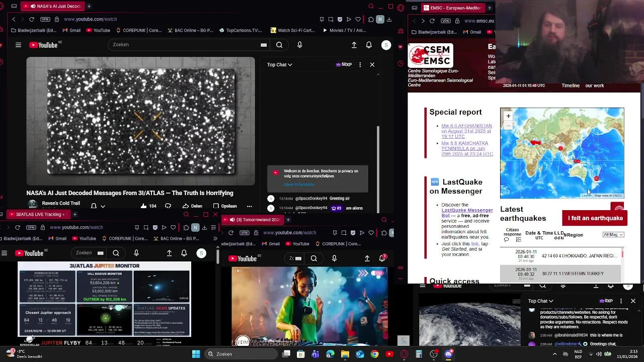Viewport: 644px width, 362px height.
Task: Open downloads icon in top-left window toolbar
Action: tap(389, 19)
